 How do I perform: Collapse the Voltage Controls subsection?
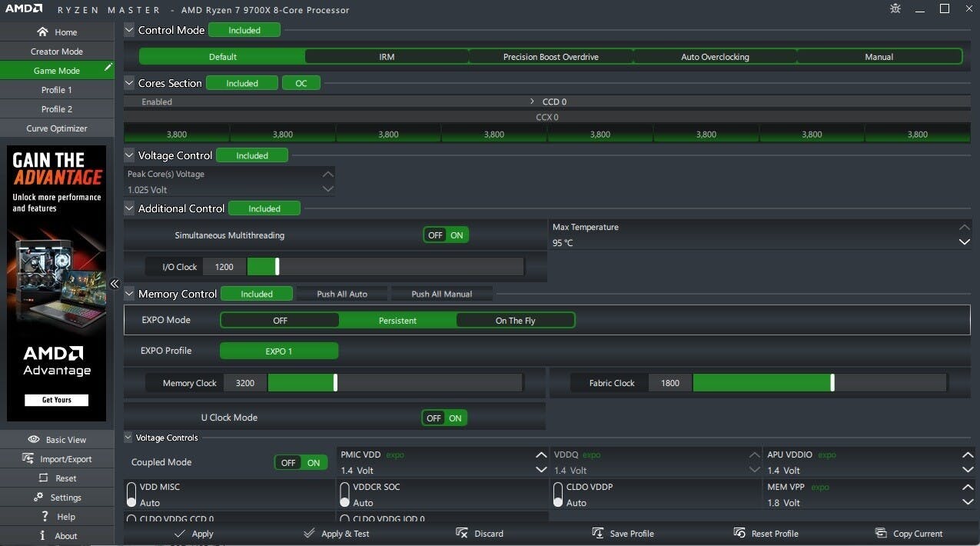[128, 438]
